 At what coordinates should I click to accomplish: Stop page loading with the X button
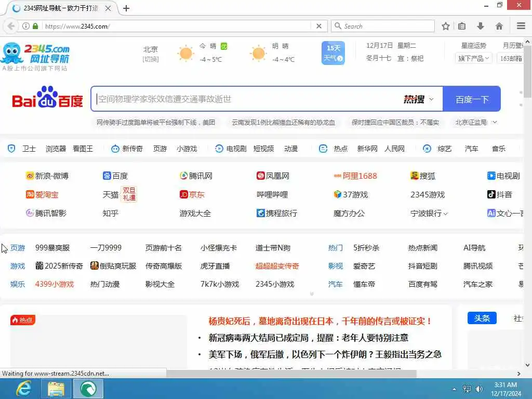tap(318, 26)
